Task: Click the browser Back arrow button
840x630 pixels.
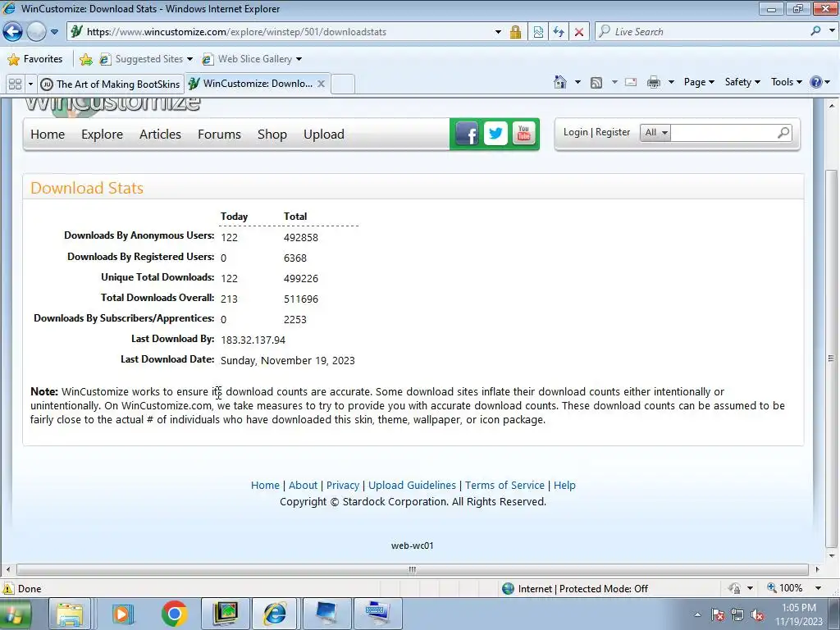Action: 13,32
